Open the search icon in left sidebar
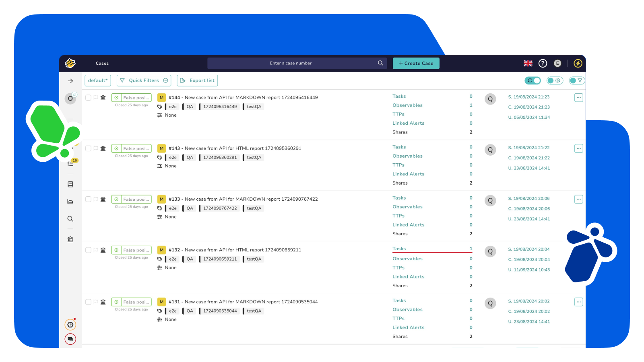 [x=70, y=219]
